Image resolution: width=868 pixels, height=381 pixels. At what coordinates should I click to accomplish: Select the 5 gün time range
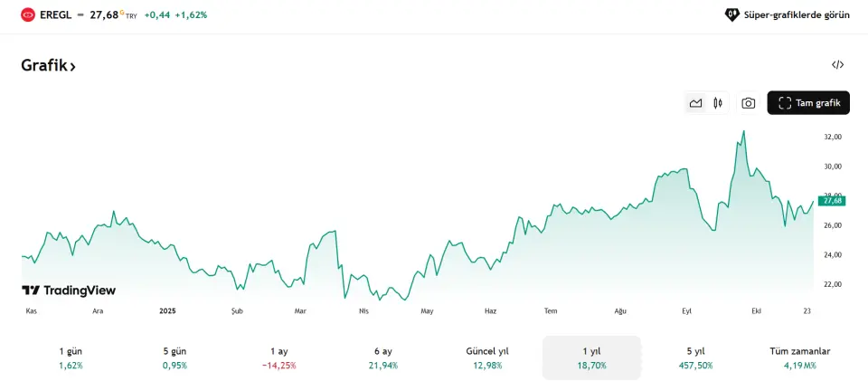click(x=174, y=357)
